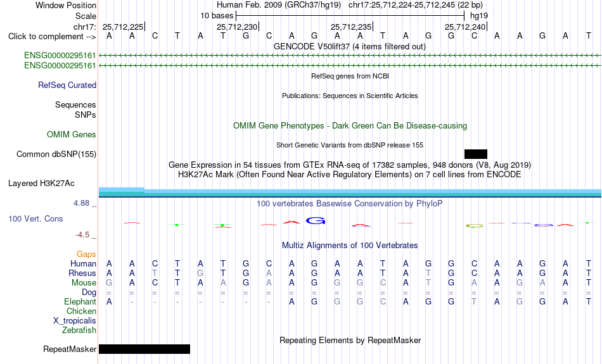Select the Zebrafish alignment row label
This screenshot has height=364, width=602.
coord(79,330)
